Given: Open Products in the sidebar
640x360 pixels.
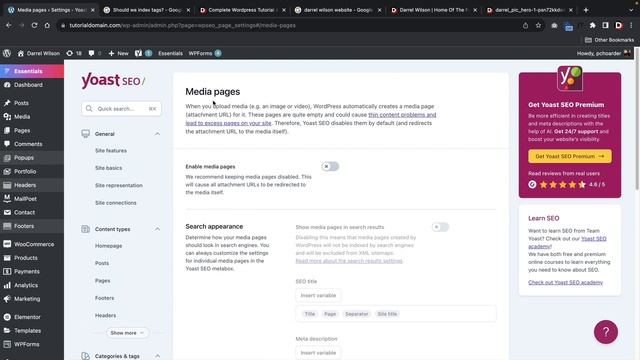Looking at the screenshot, I should [x=26, y=258].
